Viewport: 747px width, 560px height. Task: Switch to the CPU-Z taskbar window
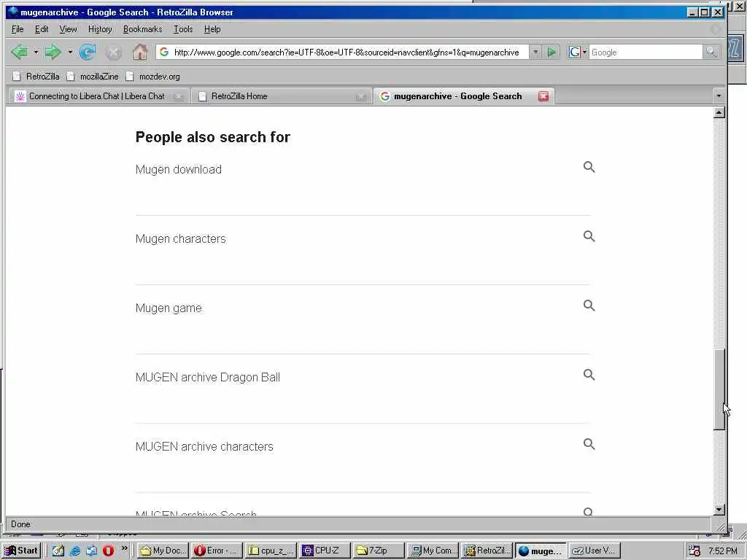click(x=325, y=551)
